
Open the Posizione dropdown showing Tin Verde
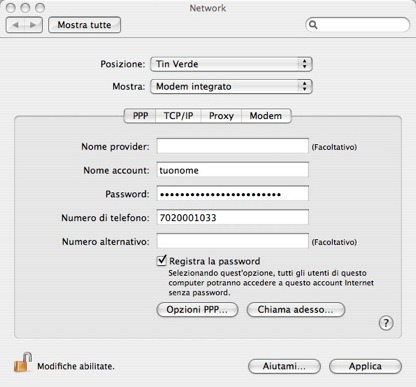point(231,64)
